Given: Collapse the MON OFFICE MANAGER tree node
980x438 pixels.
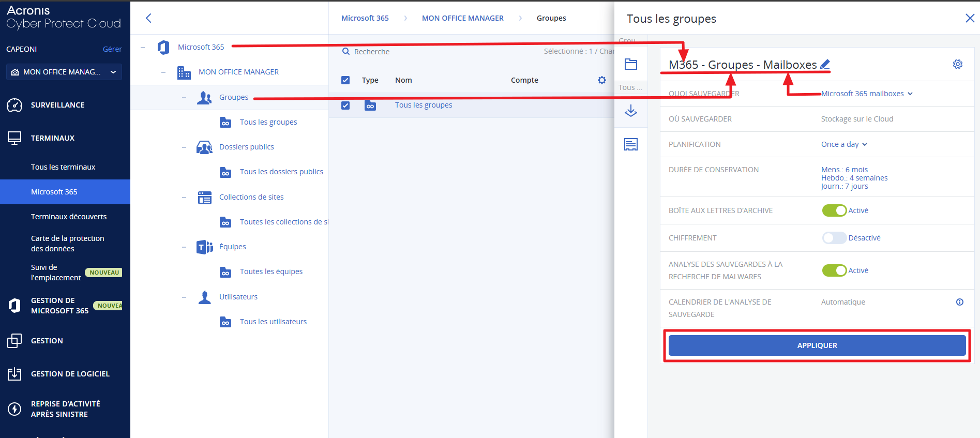Looking at the screenshot, I should (x=163, y=72).
